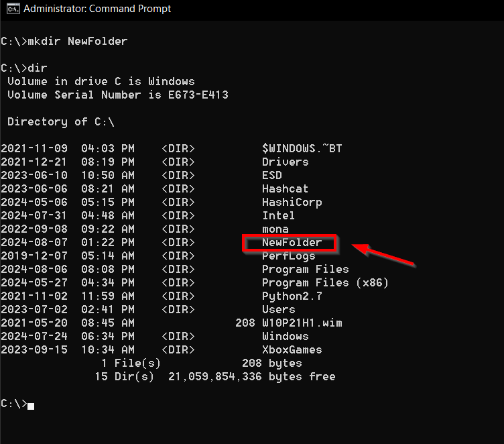The width and height of the screenshot is (504, 444).
Task: Click the 2019-12-07 date for PerfLogs
Action: [34, 256]
